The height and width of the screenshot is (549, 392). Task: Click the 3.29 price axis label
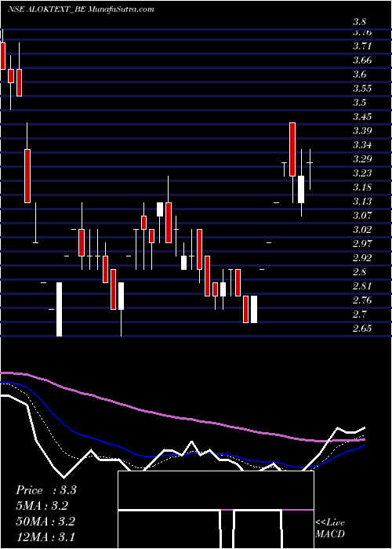pos(362,159)
